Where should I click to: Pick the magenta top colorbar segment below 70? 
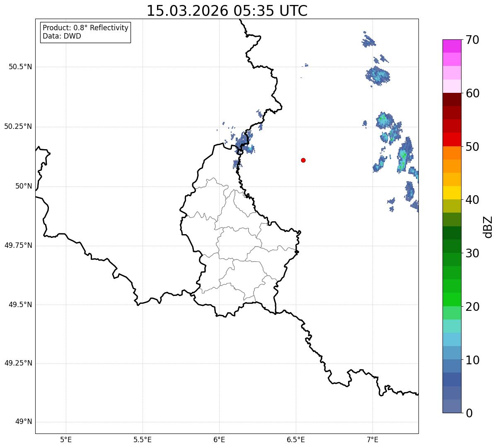[452, 46]
